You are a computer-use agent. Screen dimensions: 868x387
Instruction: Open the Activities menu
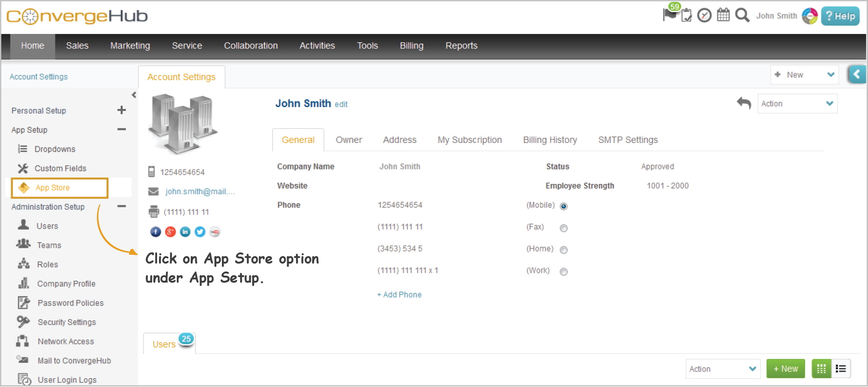coord(317,46)
